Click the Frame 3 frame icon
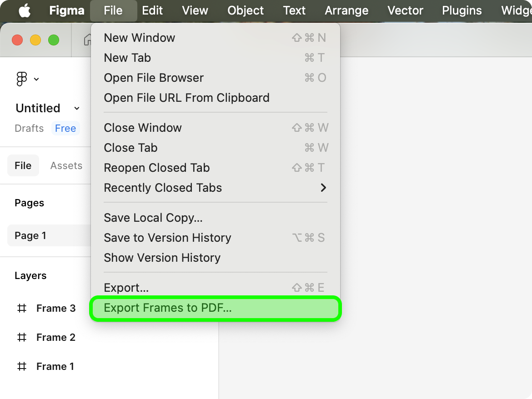 [22, 308]
